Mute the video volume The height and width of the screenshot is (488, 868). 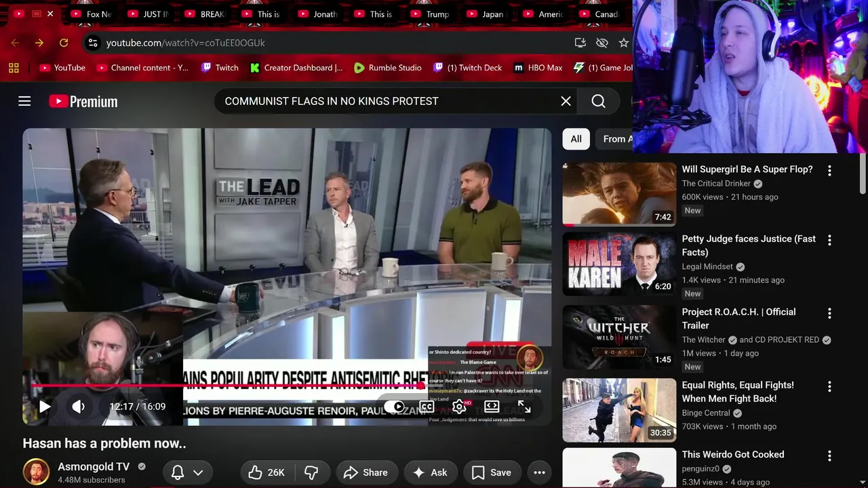pos(79,407)
